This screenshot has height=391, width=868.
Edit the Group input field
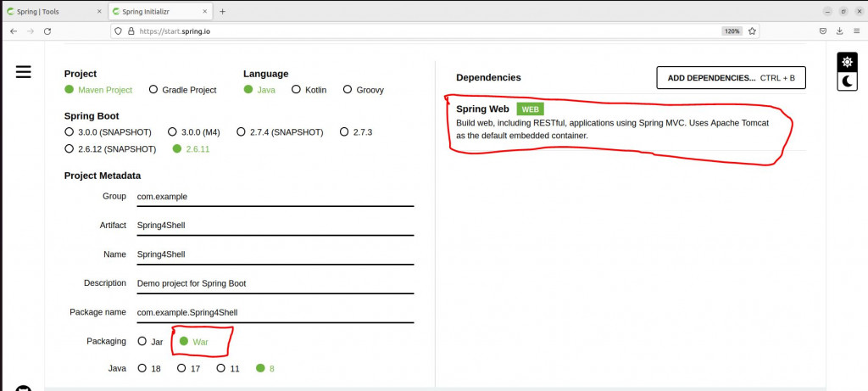[275, 197]
